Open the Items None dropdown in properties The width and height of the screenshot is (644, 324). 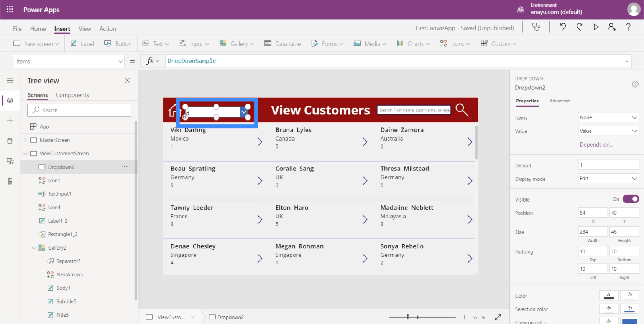click(608, 117)
